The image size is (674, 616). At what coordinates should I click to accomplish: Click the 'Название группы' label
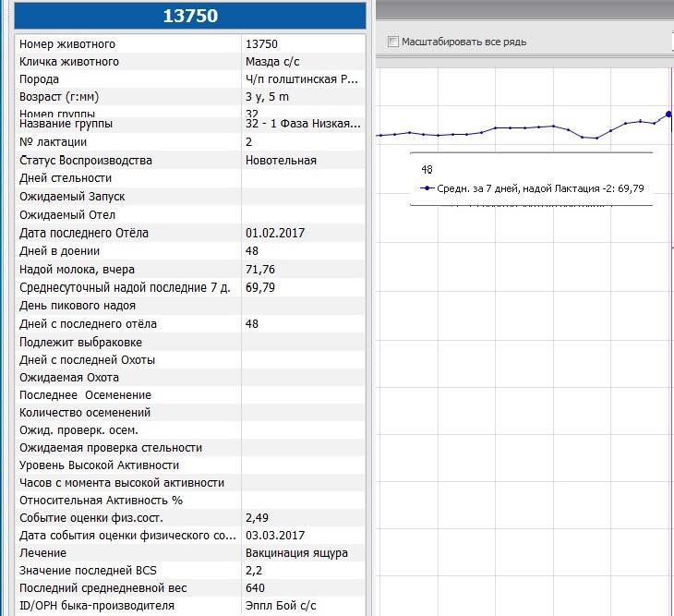66,124
